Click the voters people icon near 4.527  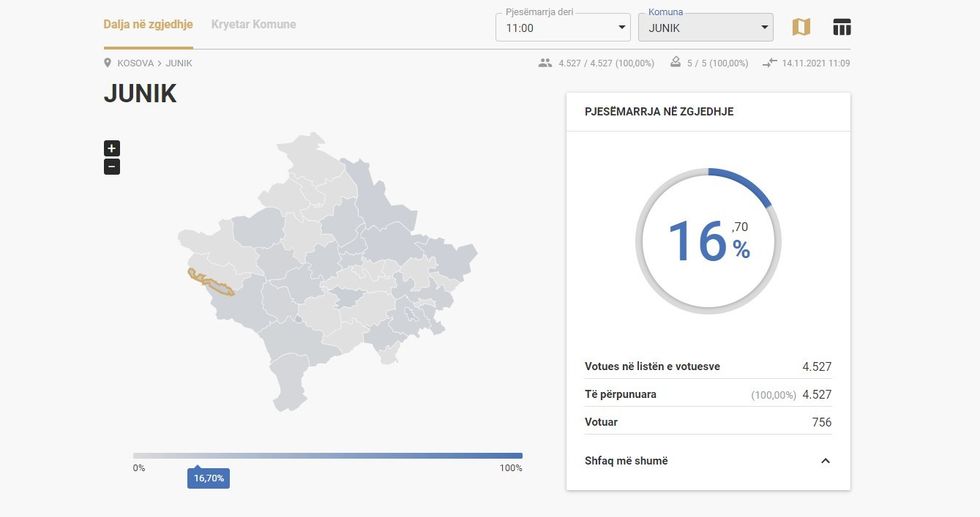(x=545, y=63)
